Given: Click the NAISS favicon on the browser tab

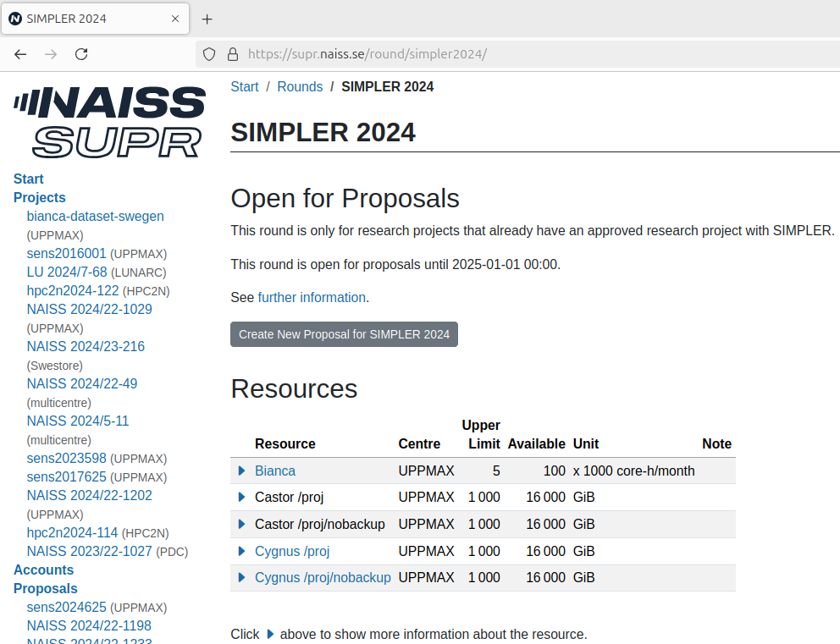Looking at the screenshot, I should 14,18.
